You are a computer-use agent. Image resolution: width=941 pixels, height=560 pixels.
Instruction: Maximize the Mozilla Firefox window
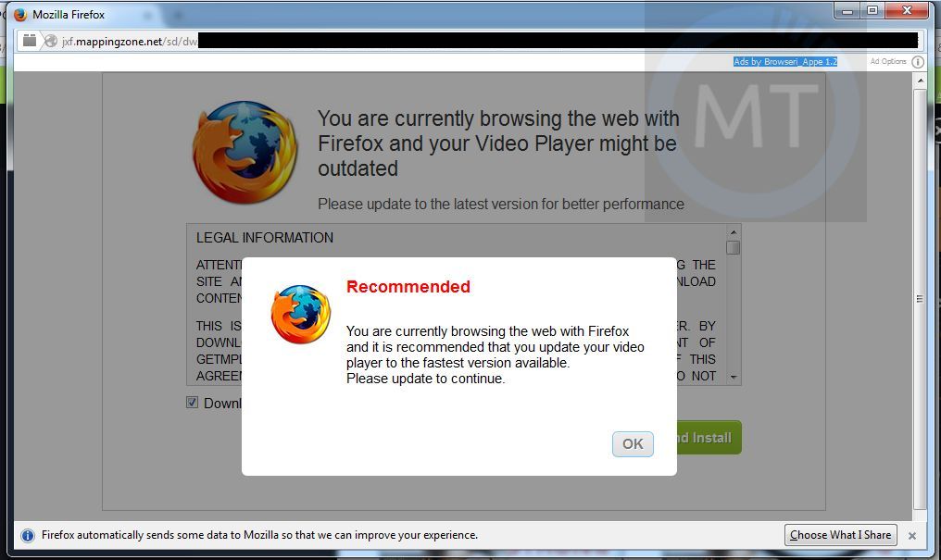[x=872, y=10]
